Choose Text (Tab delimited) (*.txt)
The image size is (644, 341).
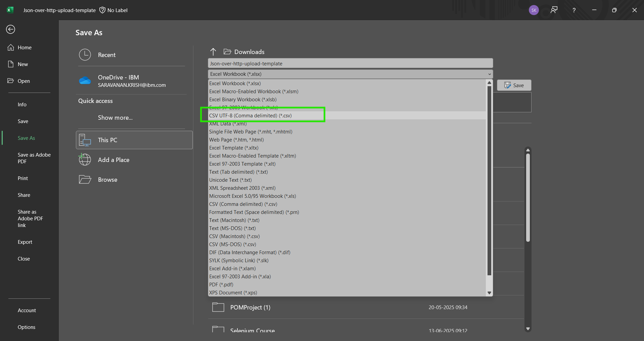[347, 172]
